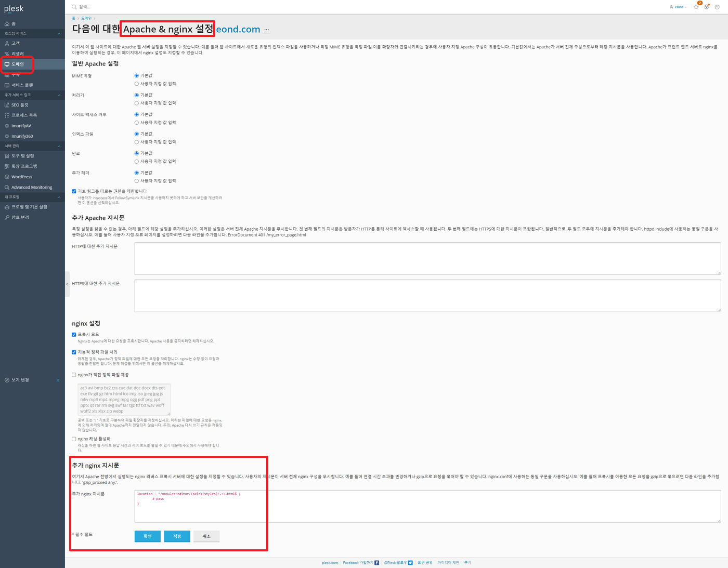Open 보기 변경 in the sidebar

coord(20,380)
